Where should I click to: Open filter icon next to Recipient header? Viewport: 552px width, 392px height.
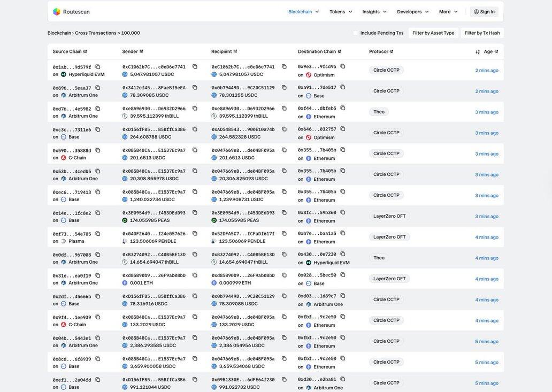[235, 52]
